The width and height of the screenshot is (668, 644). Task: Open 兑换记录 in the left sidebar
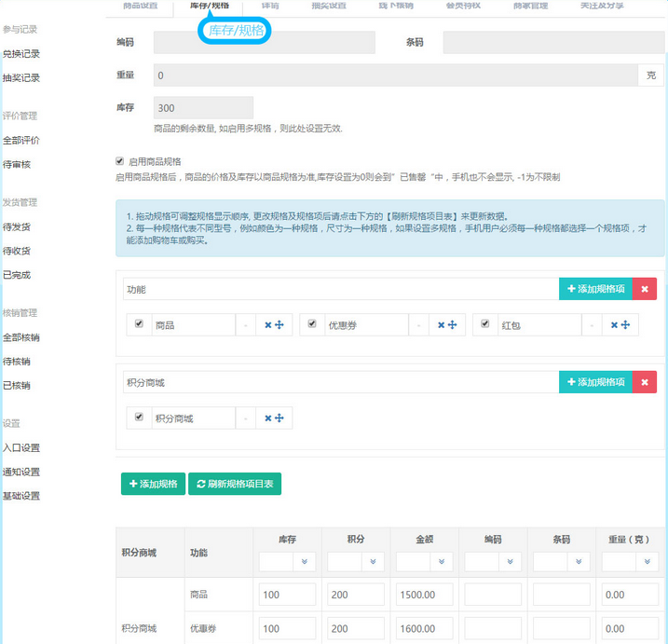(x=21, y=54)
